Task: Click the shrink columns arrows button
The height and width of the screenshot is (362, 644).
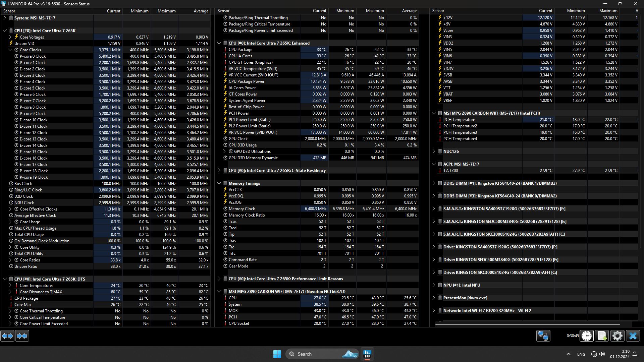Action: (22, 336)
